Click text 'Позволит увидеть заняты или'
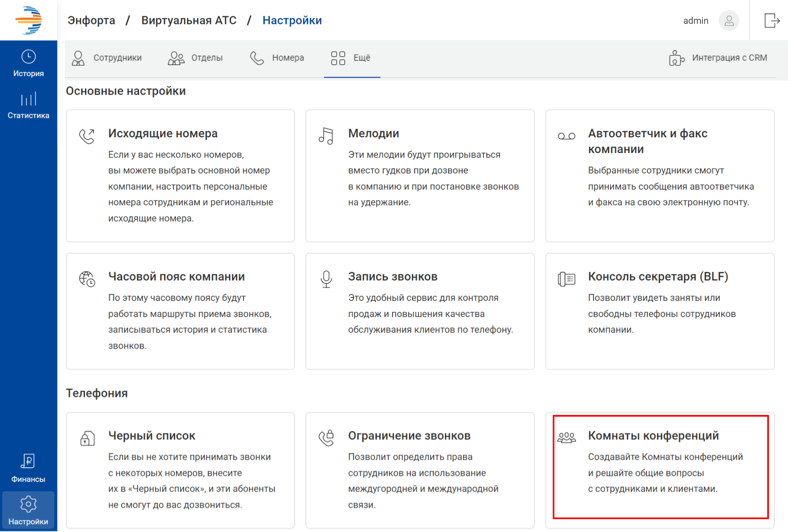 pyautogui.click(x=654, y=298)
